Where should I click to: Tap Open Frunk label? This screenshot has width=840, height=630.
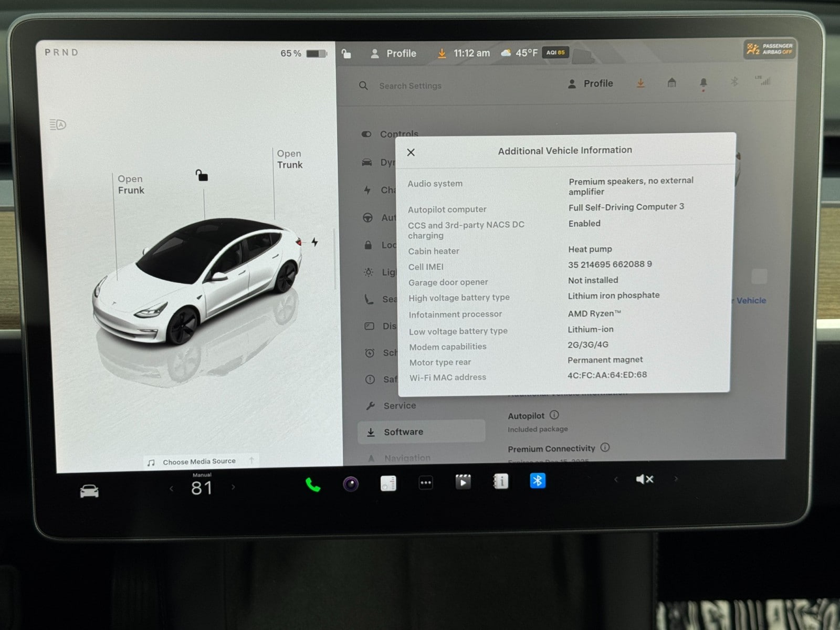[x=131, y=184]
